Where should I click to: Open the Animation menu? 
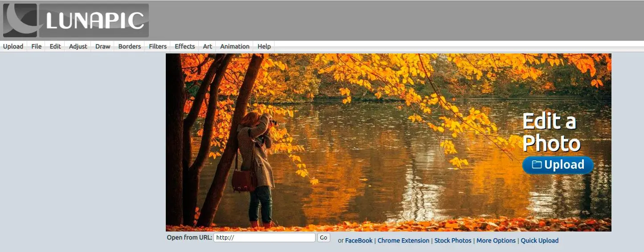pyautogui.click(x=234, y=46)
